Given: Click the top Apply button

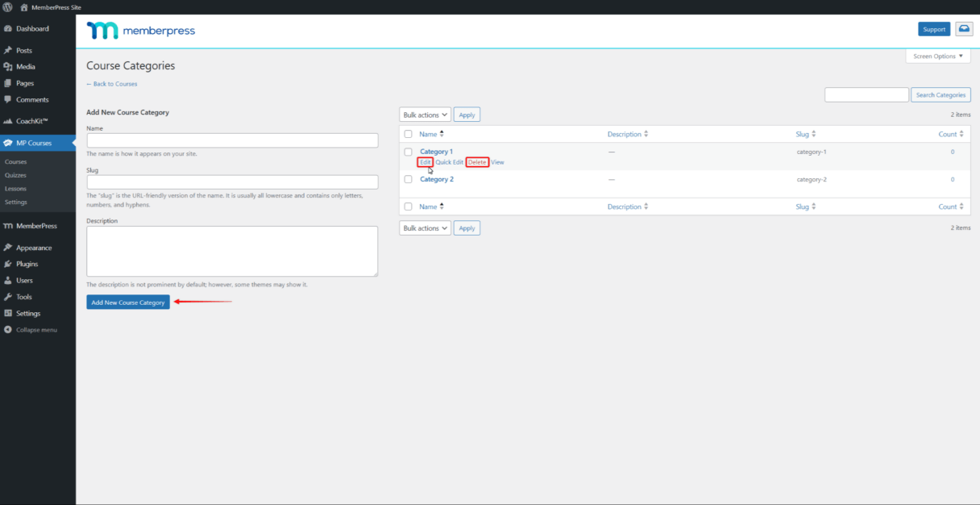Looking at the screenshot, I should click(x=467, y=115).
